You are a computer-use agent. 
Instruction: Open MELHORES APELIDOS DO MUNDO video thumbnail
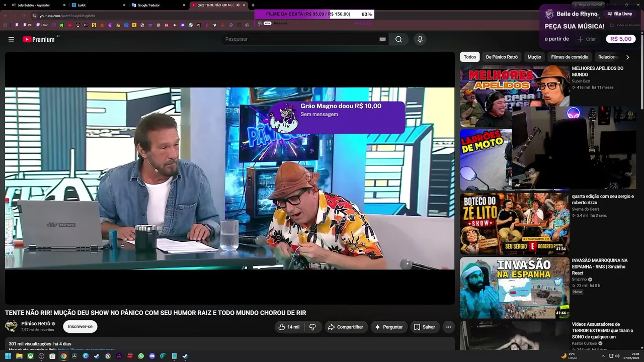coord(515,96)
